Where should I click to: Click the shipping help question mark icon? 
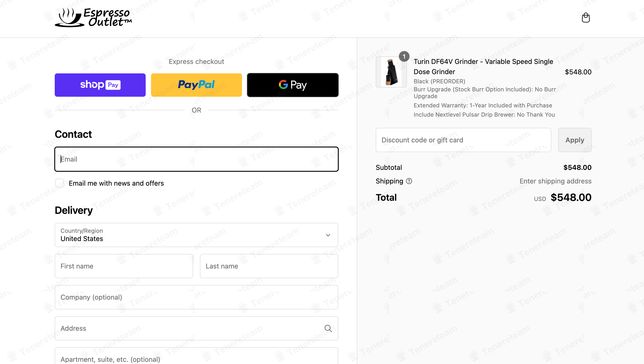pyautogui.click(x=409, y=181)
